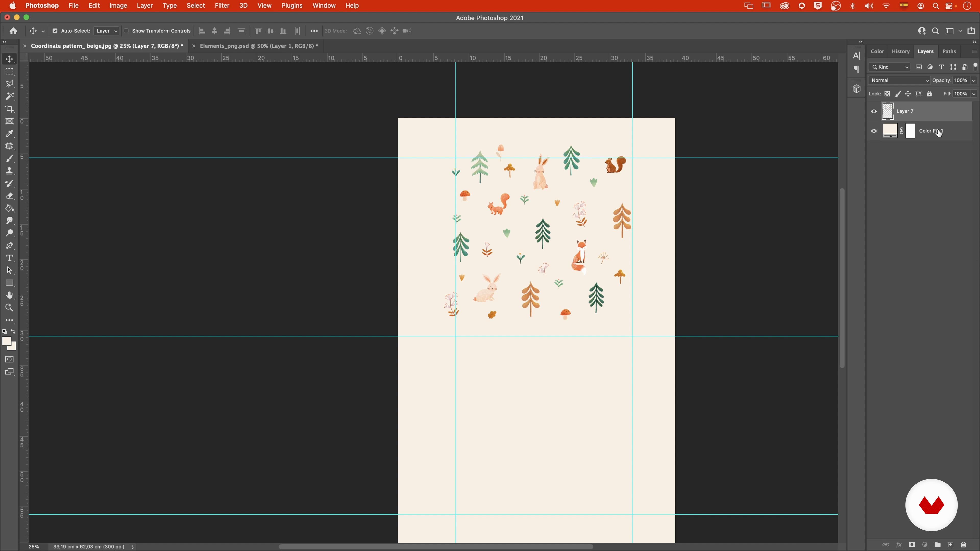Viewport: 980px width, 551px height.
Task: Enable Show Transform Controls checkbox
Action: point(126,31)
